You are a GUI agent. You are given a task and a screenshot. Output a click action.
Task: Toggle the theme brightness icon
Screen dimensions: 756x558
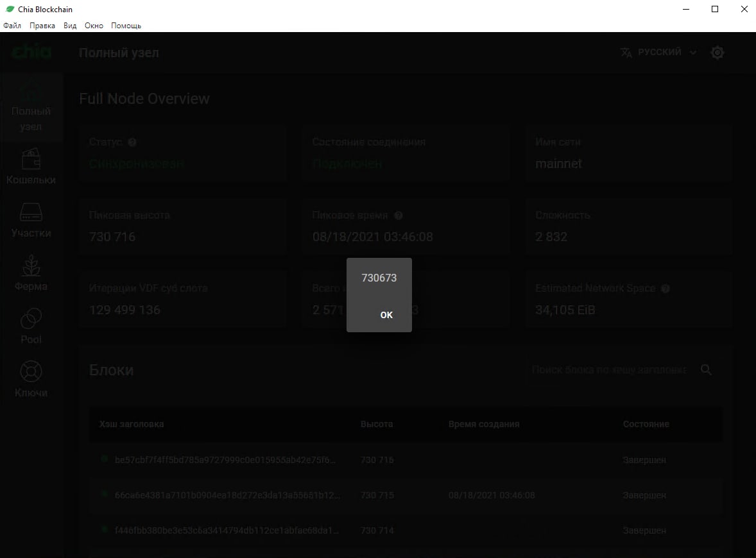[717, 53]
